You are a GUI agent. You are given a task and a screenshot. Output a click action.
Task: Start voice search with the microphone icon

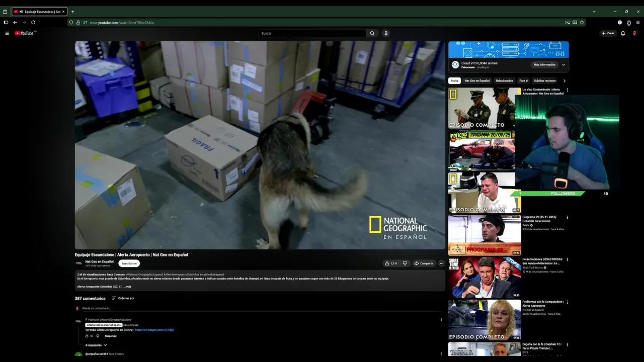click(386, 33)
